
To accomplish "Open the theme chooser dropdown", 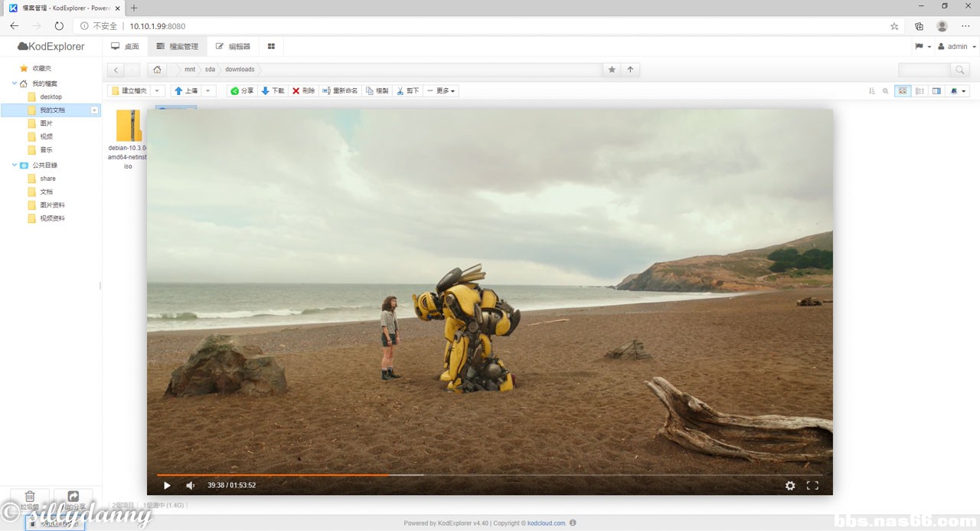I will click(x=958, y=90).
